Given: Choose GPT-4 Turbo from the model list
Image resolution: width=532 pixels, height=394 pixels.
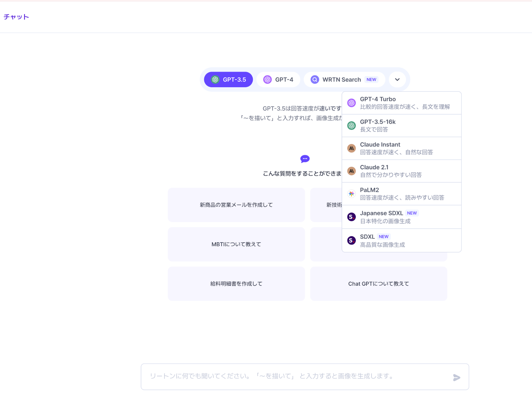Looking at the screenshot, I should click(x=402, y=103).
